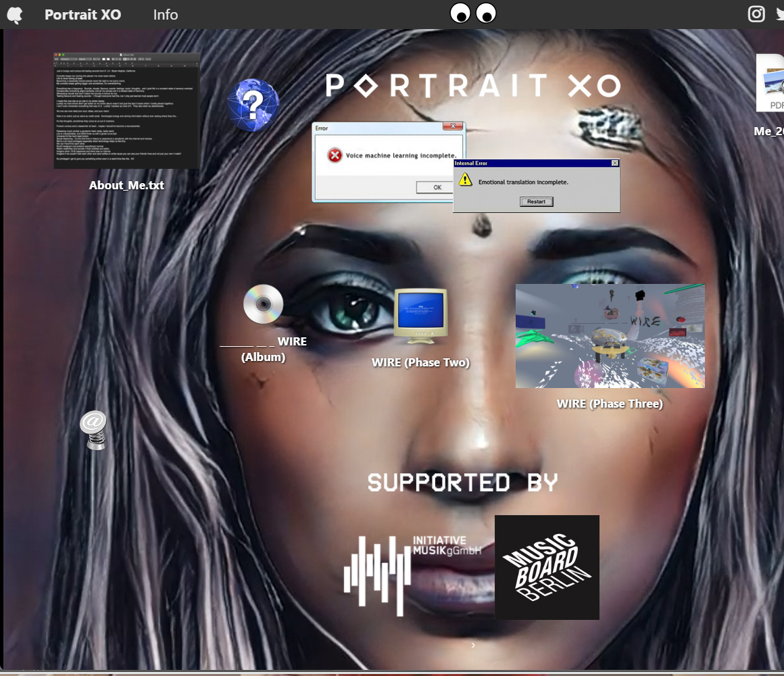The width and height of the screenshot is (784, 676).
Task: Click the @ spring email icon
Action: tap(94, 431)
